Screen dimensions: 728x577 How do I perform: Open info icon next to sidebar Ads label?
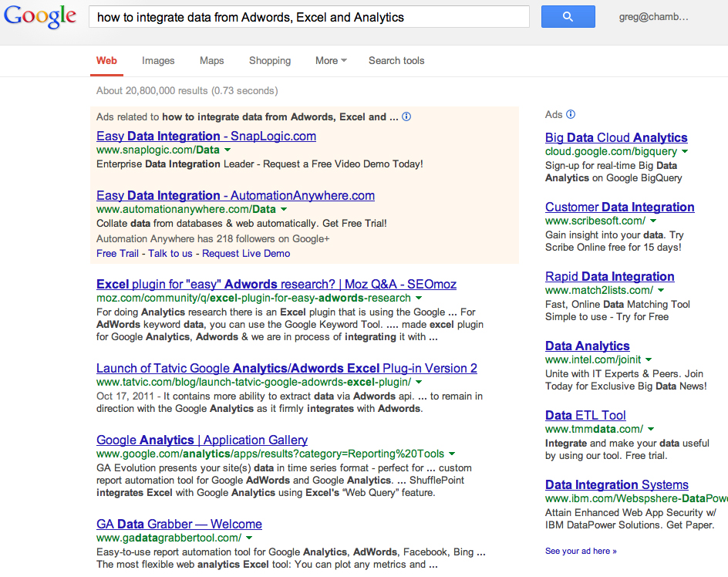pos(571,114)
